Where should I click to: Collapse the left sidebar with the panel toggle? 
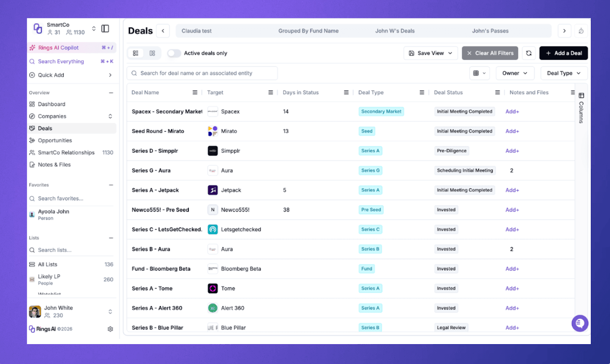[105, 28]
